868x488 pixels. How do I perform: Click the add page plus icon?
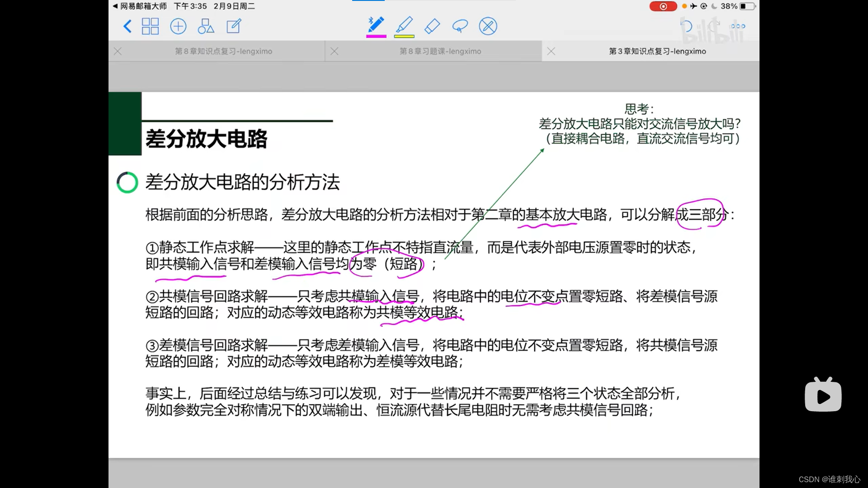coord(178,26)
